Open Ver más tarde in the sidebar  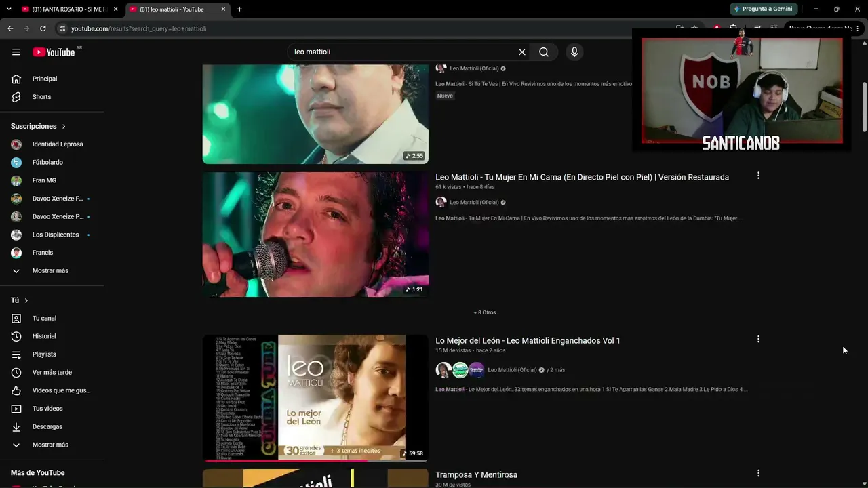(52, 373)
